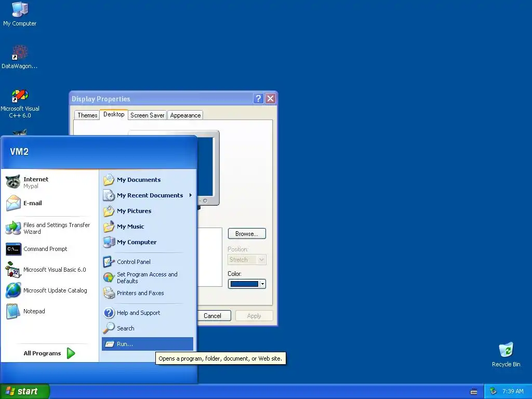
Task: Open the DataWagon desktop shortcut
Action: 20,57
